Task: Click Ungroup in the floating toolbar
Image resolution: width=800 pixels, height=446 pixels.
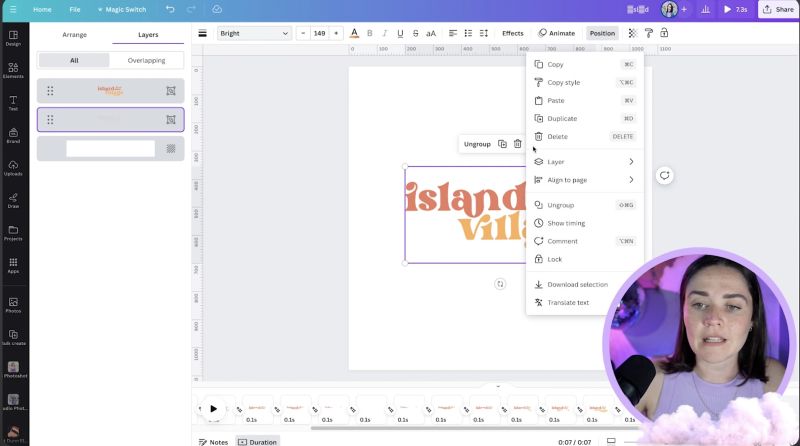Action: [x=477, y=144]
